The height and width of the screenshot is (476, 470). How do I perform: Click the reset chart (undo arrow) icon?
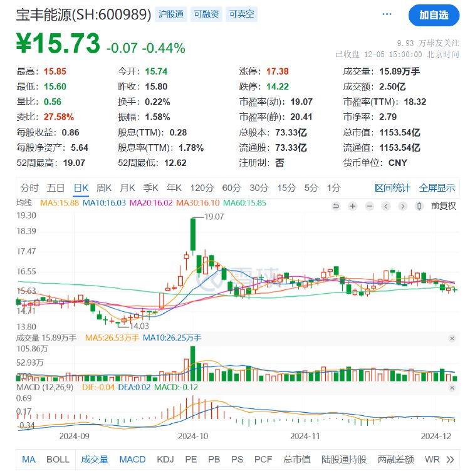337,206
